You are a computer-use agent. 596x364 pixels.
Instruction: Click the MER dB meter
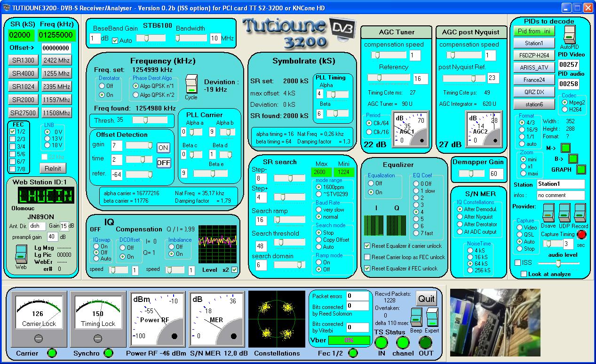click(x=217, y=319)
